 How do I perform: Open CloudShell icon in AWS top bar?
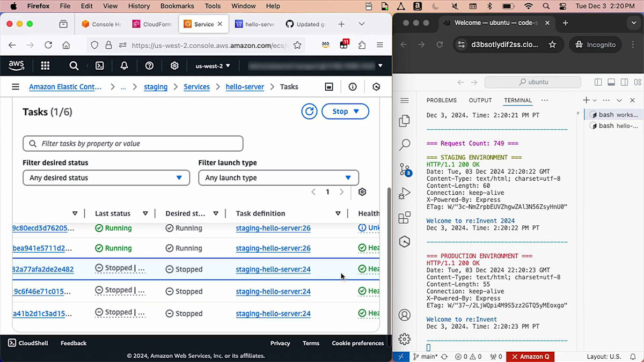(x=100, y=65)
